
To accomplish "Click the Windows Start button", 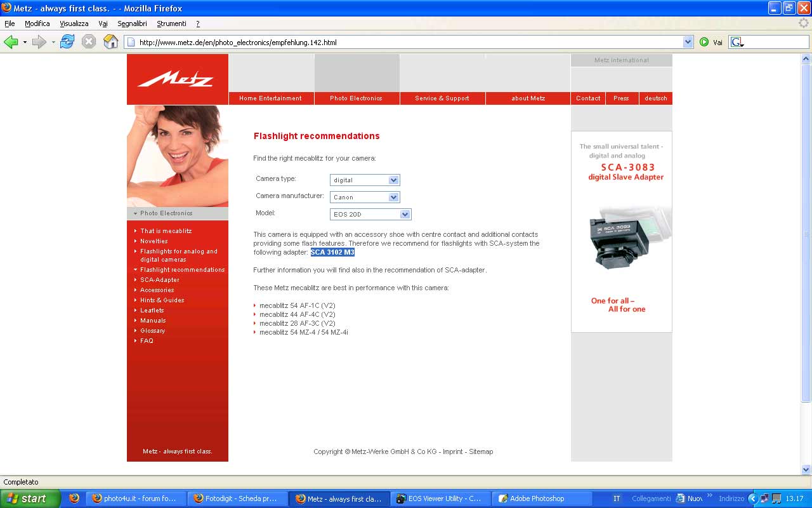I will coord(30,498).
